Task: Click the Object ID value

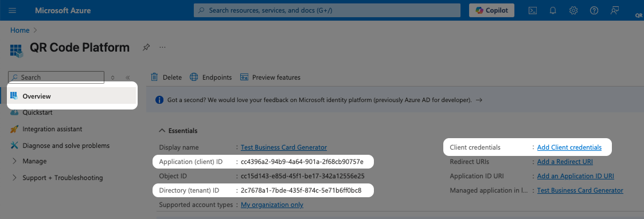Action: (303, 176)
